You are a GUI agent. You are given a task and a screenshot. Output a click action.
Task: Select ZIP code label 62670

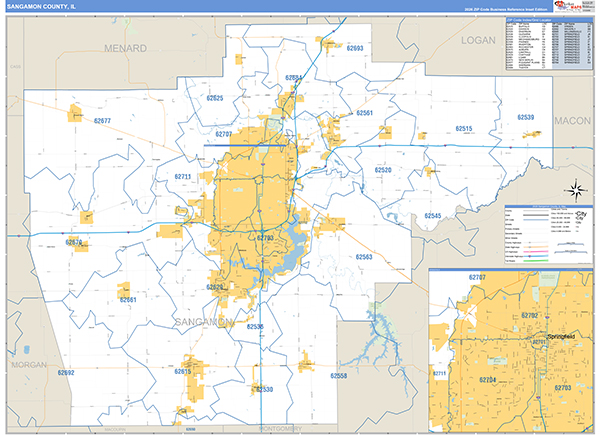pos(74,243)
